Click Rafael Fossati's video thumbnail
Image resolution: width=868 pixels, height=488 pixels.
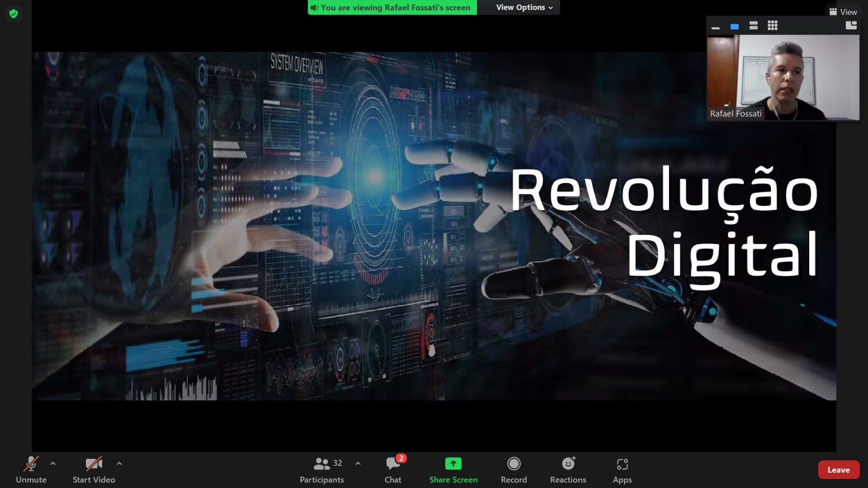(x=783, y=77)
